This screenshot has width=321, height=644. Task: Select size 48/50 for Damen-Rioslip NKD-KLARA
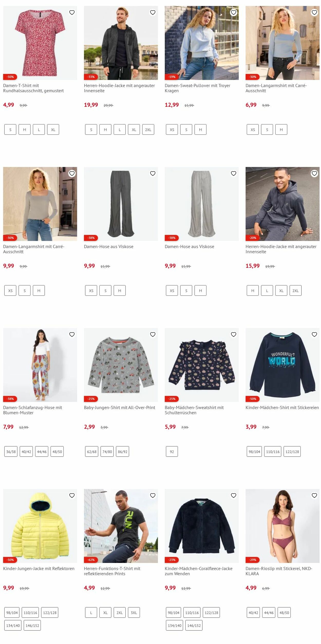coord(284,612)
